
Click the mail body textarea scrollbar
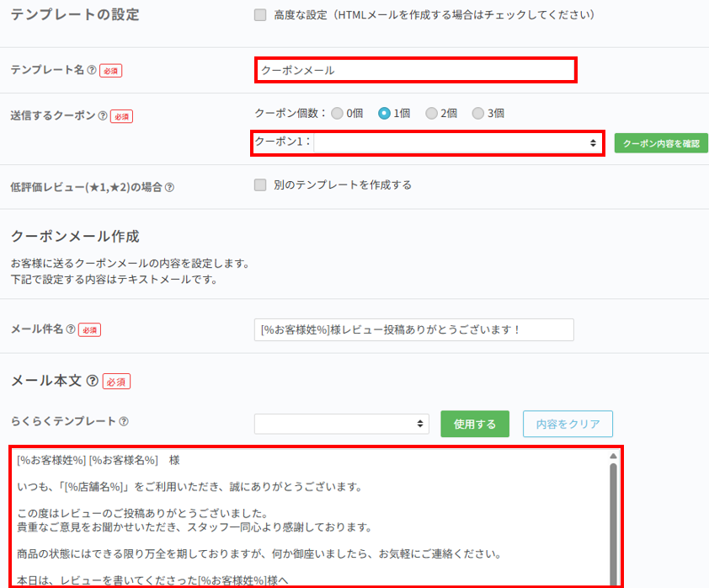[613, 514]
